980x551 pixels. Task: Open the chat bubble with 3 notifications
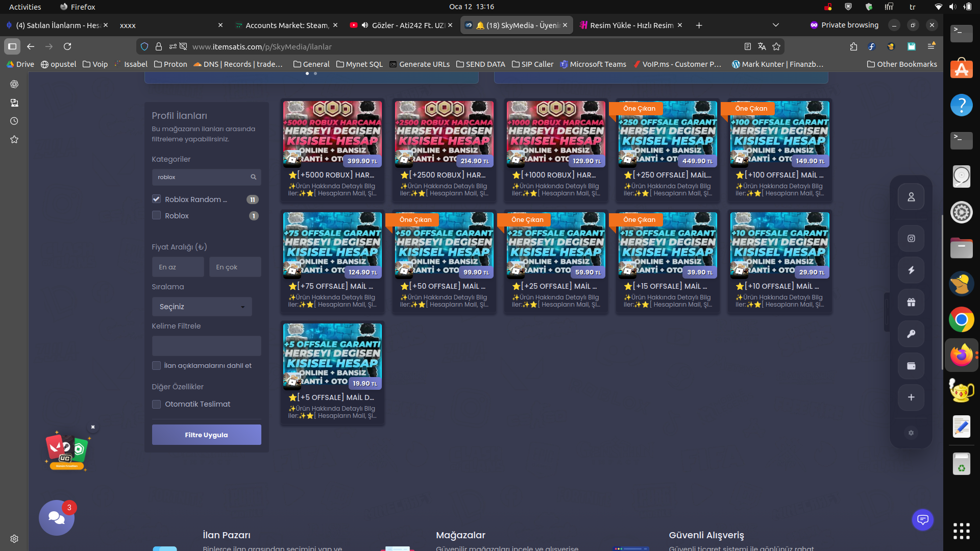point(57,518)
